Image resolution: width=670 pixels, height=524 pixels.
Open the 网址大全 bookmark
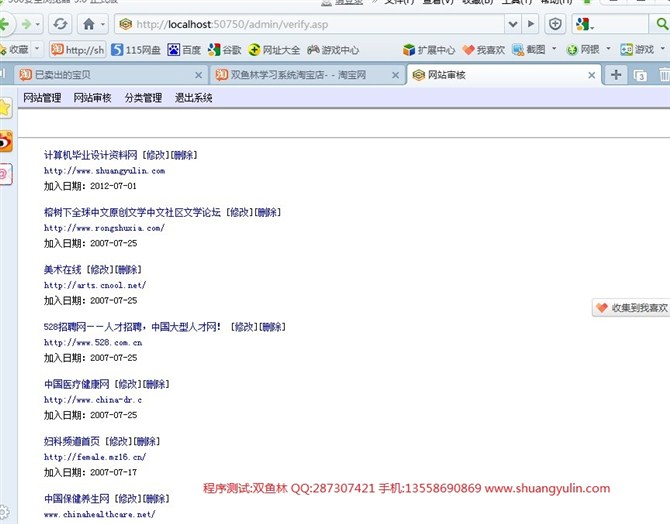point(274,50)
